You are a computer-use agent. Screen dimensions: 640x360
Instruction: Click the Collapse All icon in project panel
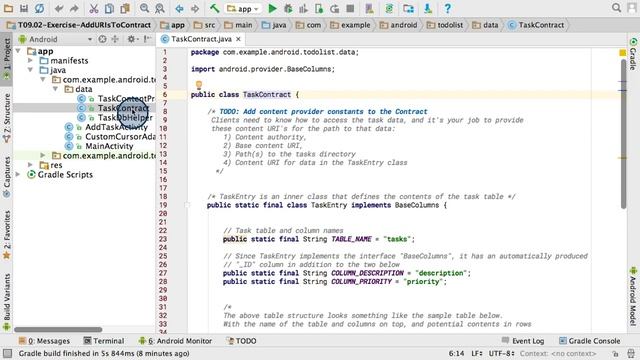click(x=115, y=39)
